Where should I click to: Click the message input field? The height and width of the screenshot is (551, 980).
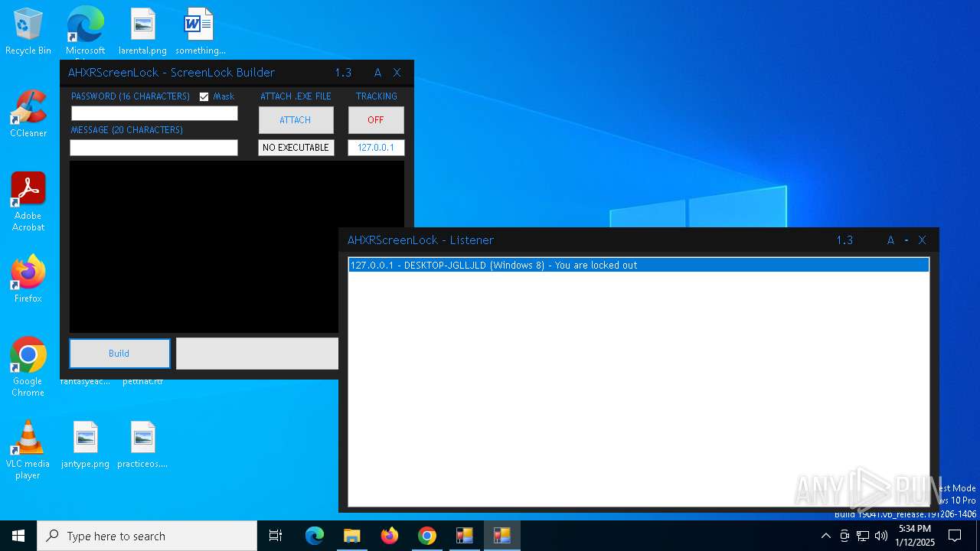pos(154,148)
